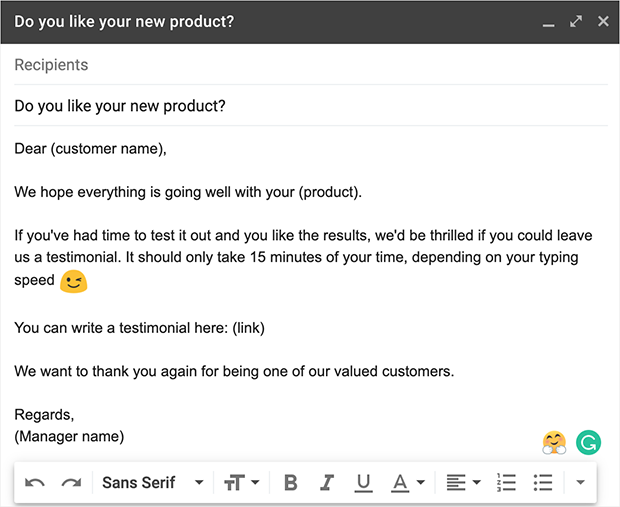The width and height of the screenshot is (620, 507).
Task: Expand more formatting options arrow
Action: [579, 483]
